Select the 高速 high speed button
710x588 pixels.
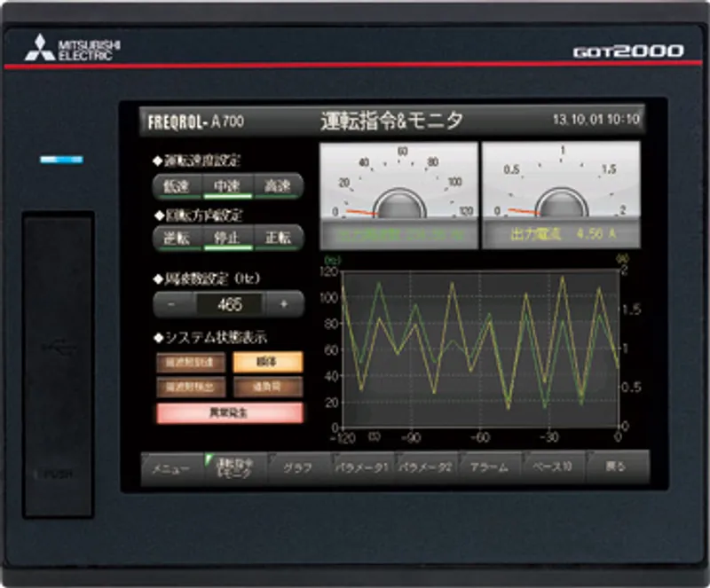coord(278,186)
